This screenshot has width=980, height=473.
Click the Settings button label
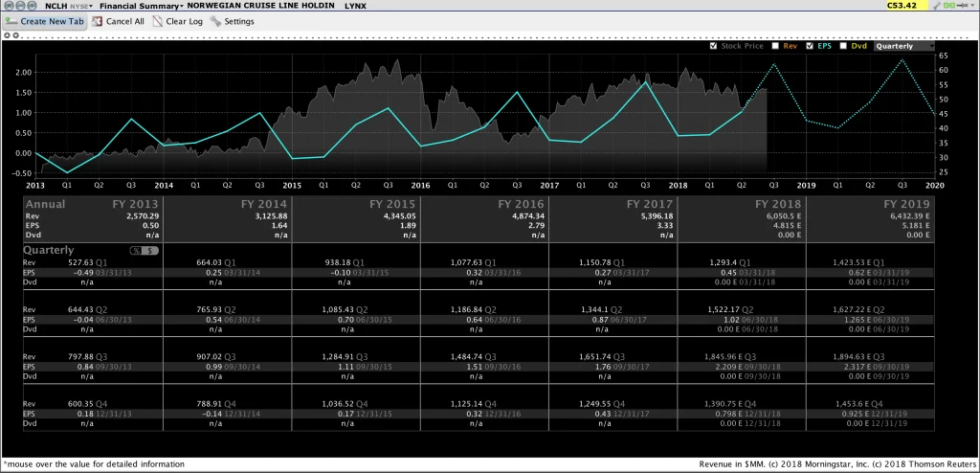(239, 21)
